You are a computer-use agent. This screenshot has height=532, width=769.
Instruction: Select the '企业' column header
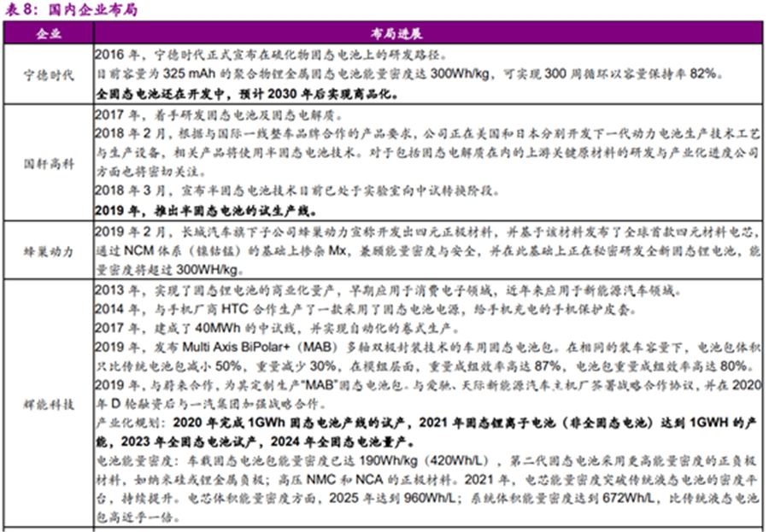49,33
